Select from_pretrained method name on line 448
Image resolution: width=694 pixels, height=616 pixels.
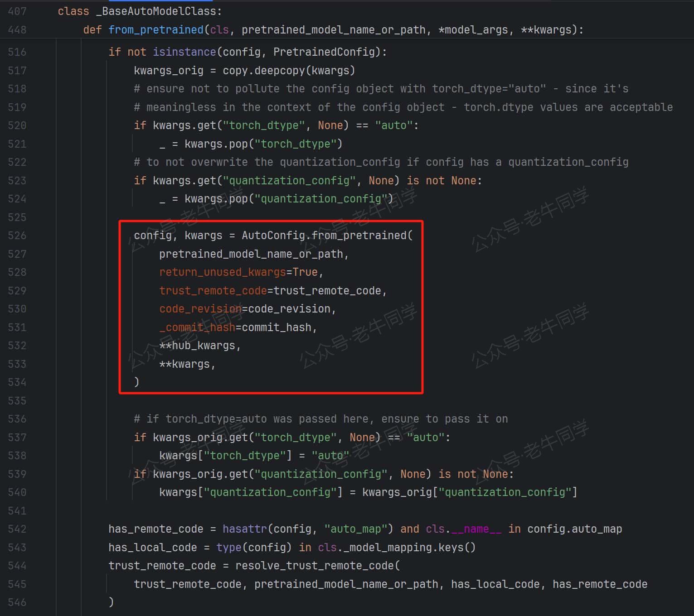(156, 30)
